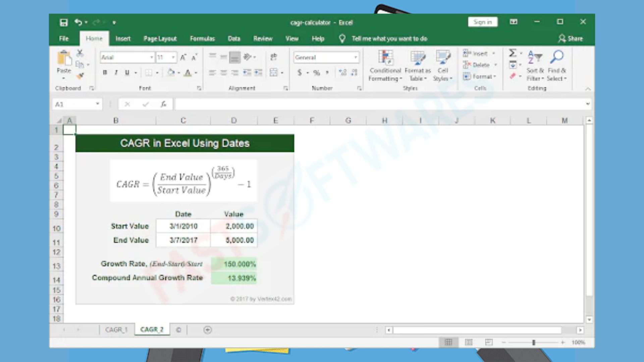The image size is (644, 362).
Task: Adjust the zoom slider handle
Action: pos(534,342)
